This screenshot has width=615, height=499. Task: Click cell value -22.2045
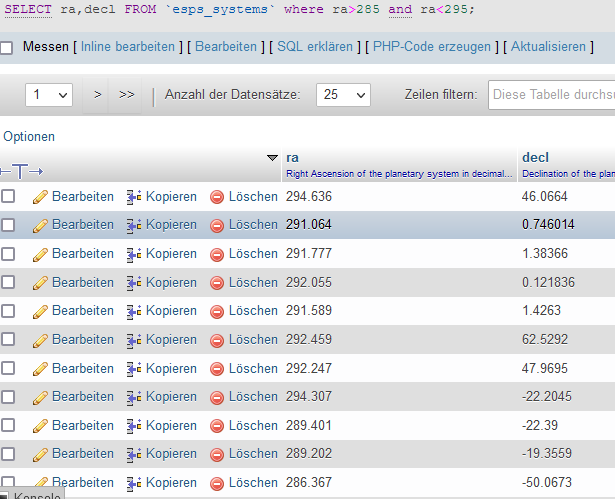pos(547,397)
